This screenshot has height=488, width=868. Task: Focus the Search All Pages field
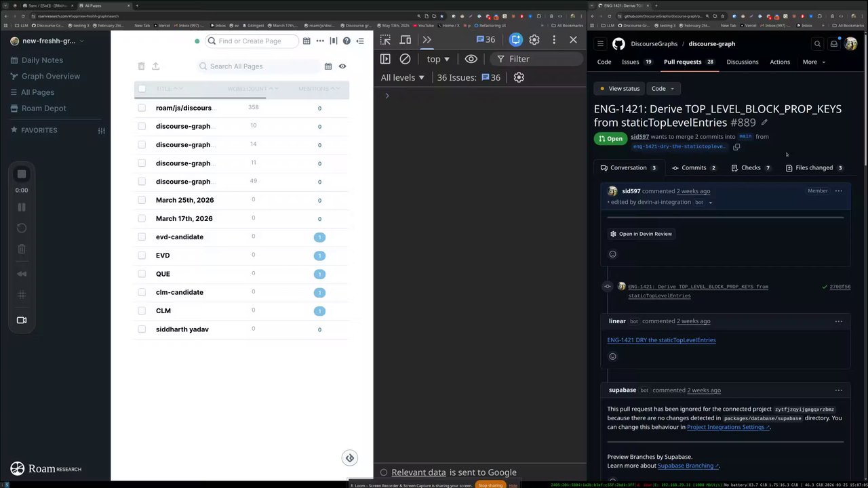258,66
